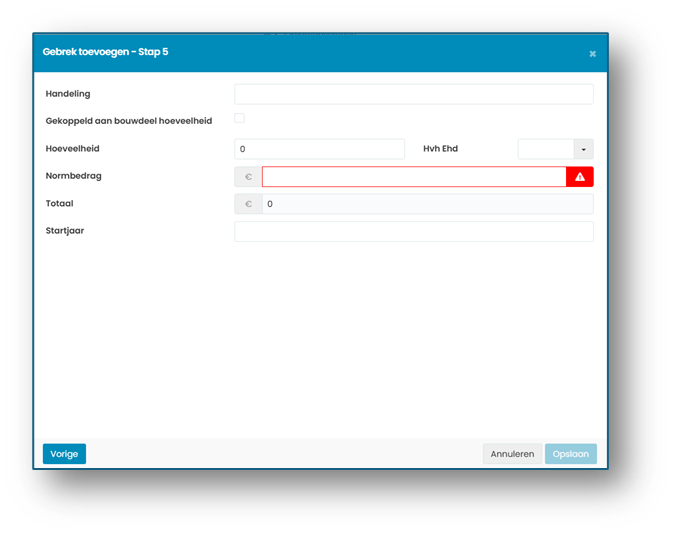The width and height of the screenshot is (673, 534).
Task: Click the Normbedrag label
Action: (x=73, y=176)
